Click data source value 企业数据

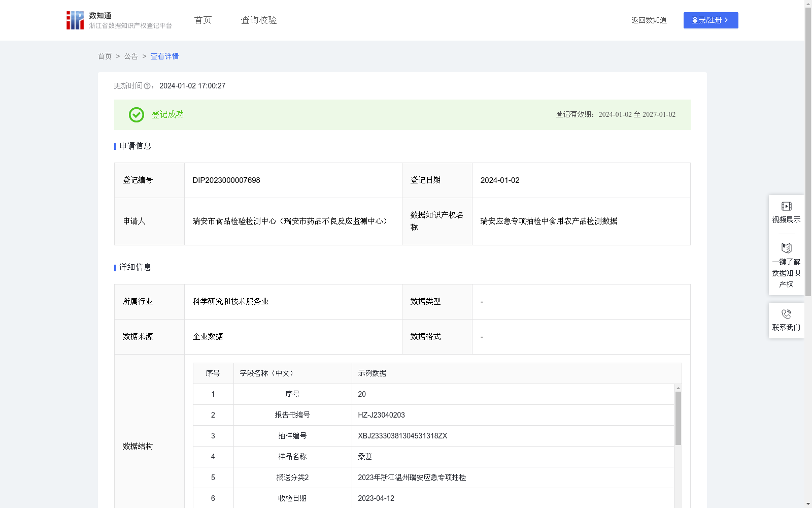pyautogui.click(x=208, y=337)
